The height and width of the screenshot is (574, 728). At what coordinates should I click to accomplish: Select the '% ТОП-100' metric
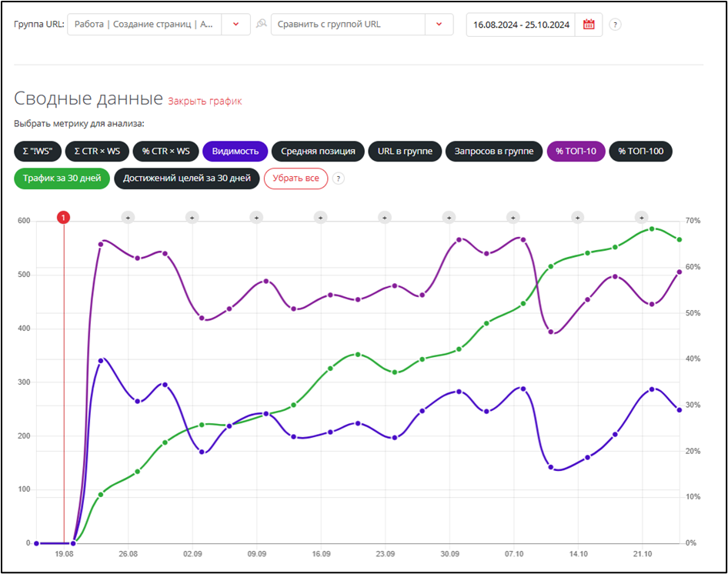pyautogui.click(x=641, y=152)
